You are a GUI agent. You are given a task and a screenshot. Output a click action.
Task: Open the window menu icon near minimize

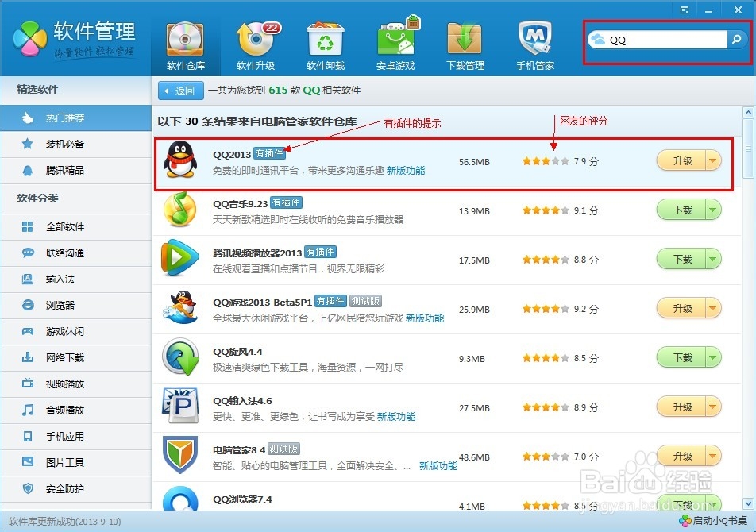685,10
